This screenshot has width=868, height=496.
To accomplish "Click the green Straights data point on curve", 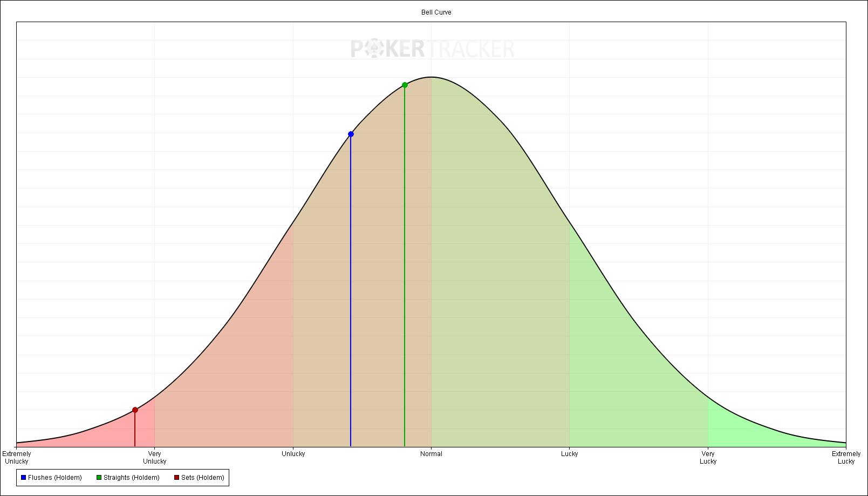I will pyautogui.click(x=405, y=85).
